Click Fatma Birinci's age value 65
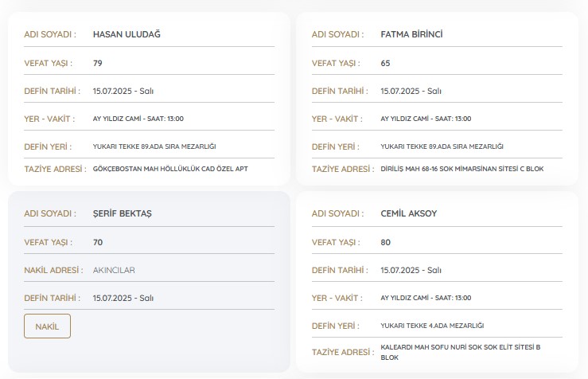588x379 pixels. (x=386, y=63)
